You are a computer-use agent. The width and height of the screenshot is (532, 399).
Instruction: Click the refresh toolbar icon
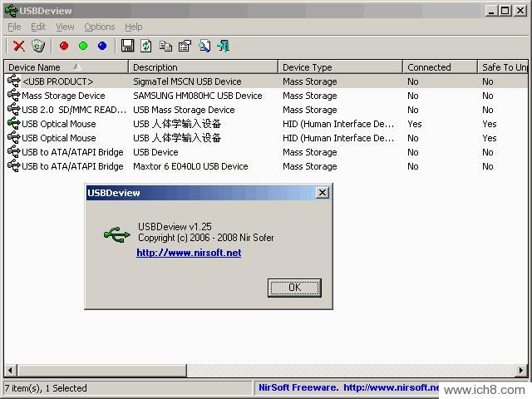pyautogui.click(x=146, y=46)
